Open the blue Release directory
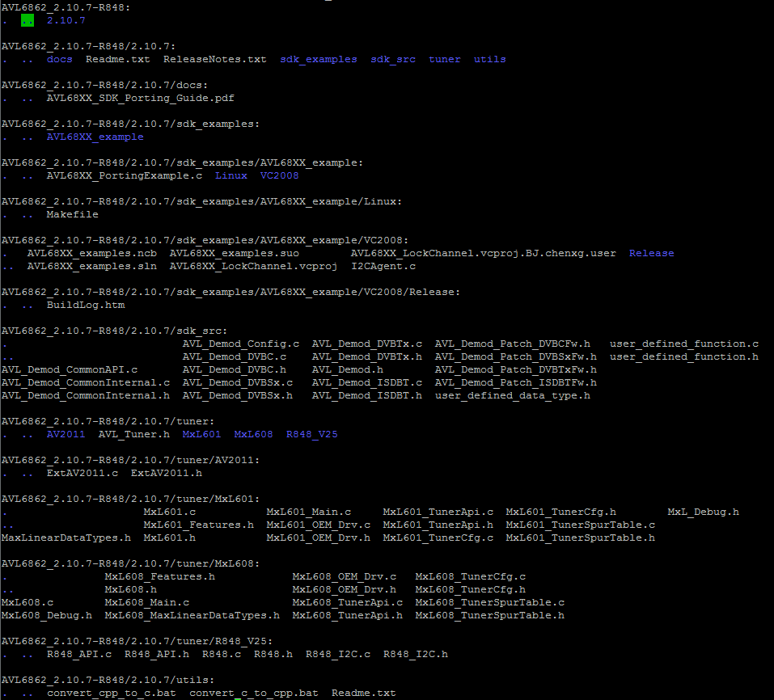Image resolution: width=774 pixels, height=700 pixels. (x=651, y=253)
